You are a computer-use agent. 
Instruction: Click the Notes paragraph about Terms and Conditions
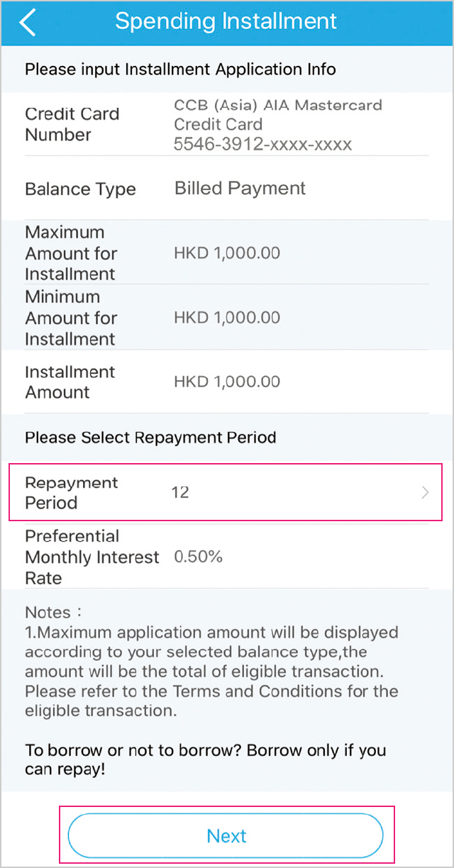(211, 661)
